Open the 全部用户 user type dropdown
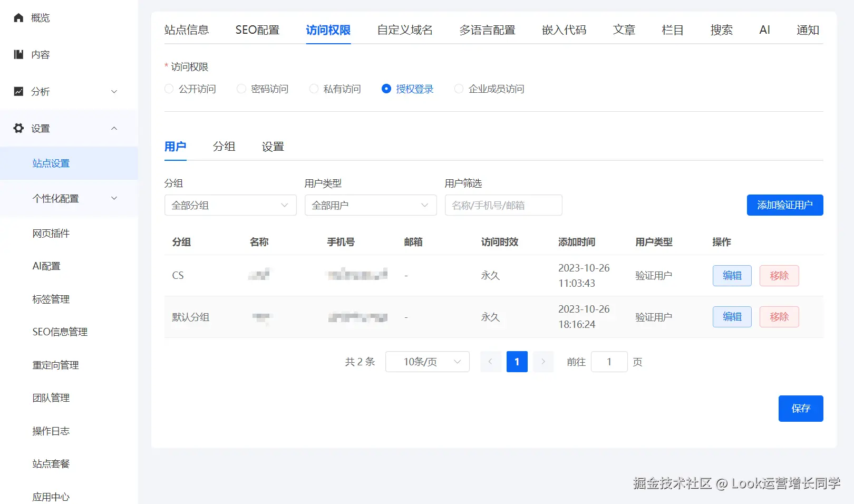The image size is (854, 504). [371, 205]
